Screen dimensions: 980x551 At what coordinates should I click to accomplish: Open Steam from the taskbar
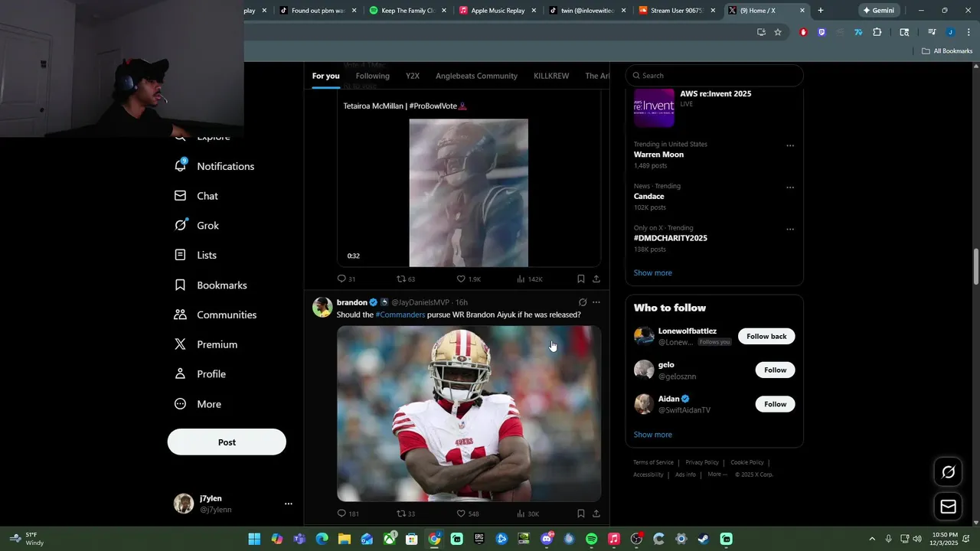coord(704,539)
